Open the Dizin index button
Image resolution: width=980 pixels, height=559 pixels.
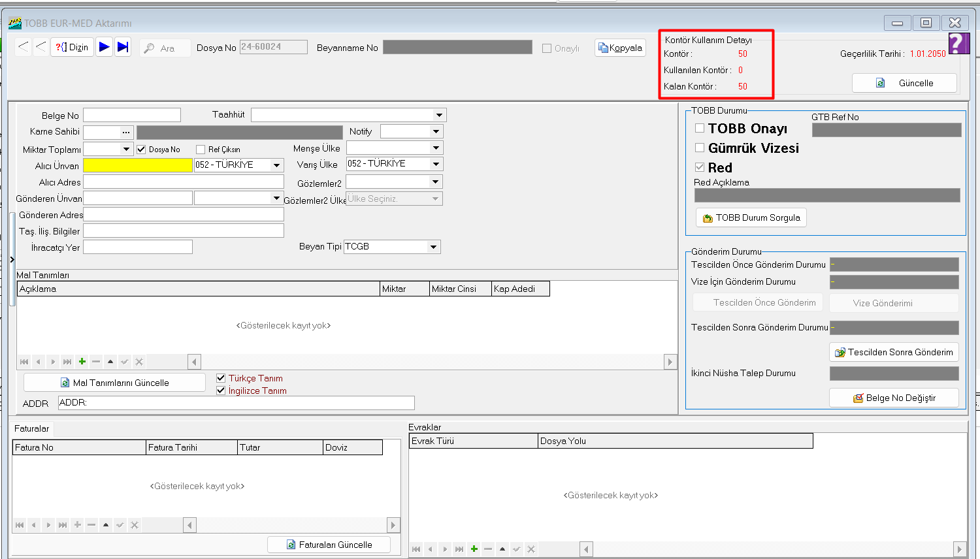point(72,47)
